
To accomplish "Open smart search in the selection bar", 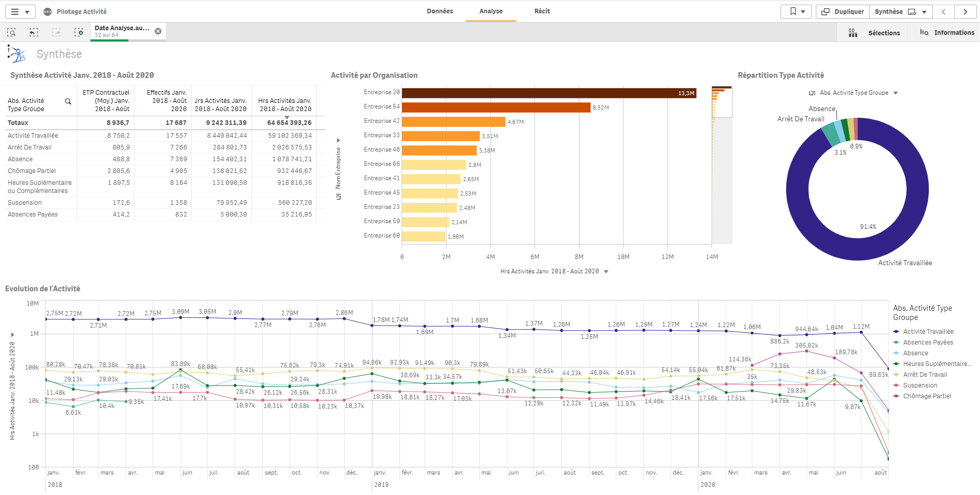I will tap(11, 32).
